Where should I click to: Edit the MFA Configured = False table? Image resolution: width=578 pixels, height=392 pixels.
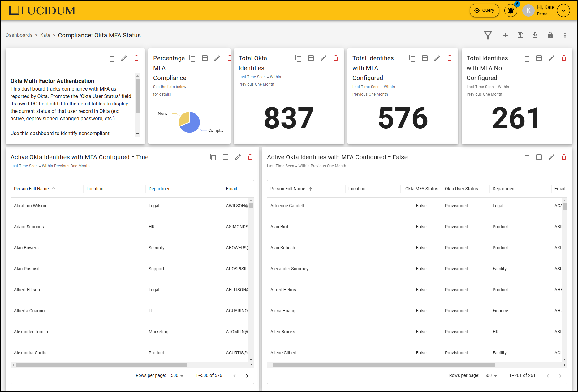(x=551, y=157)
